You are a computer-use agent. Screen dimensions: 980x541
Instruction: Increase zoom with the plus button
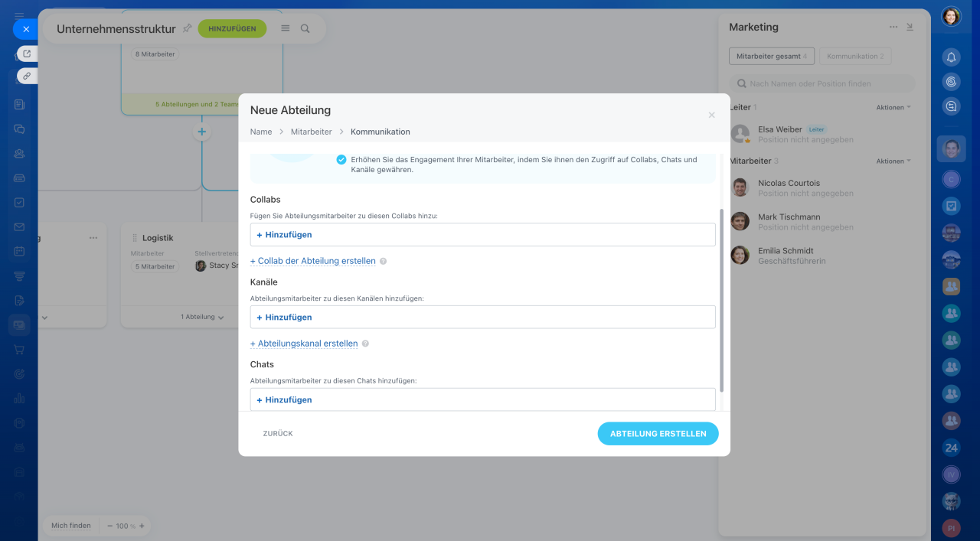coord(142,526)
